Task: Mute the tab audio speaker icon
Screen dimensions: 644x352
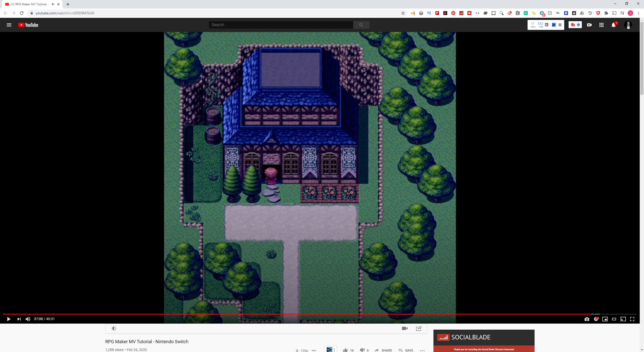Action: point(53,4)
